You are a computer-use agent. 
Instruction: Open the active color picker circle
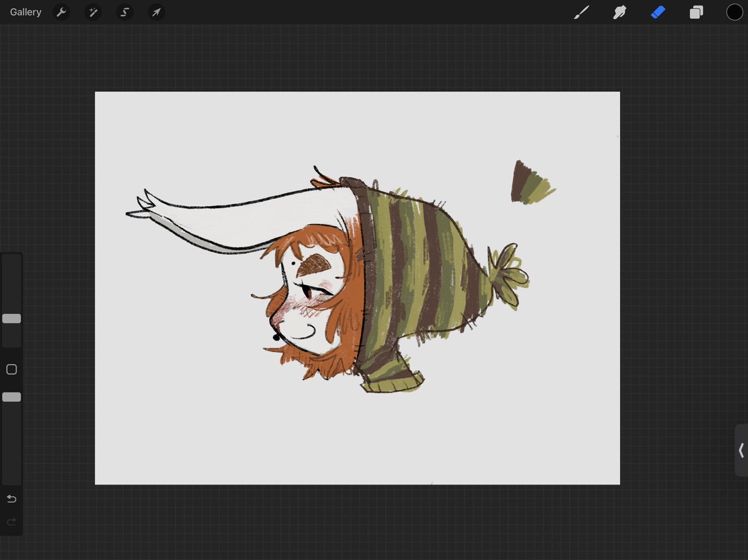click(x=734, y=12)
